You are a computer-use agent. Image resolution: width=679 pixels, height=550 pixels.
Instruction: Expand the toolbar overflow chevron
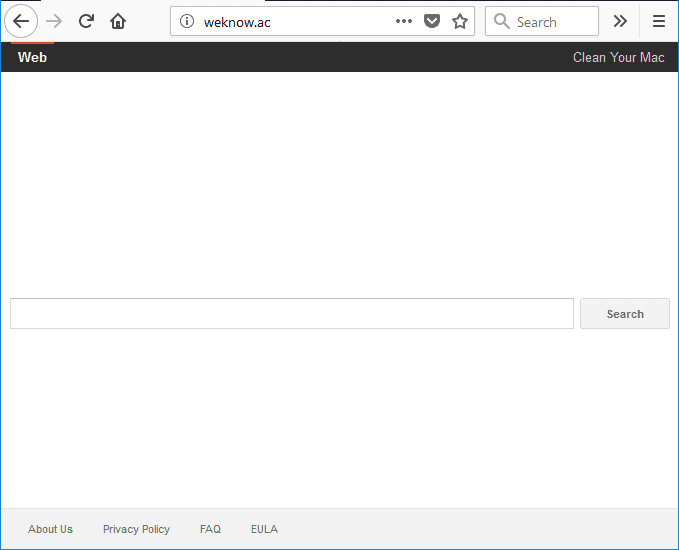[620, 21]
